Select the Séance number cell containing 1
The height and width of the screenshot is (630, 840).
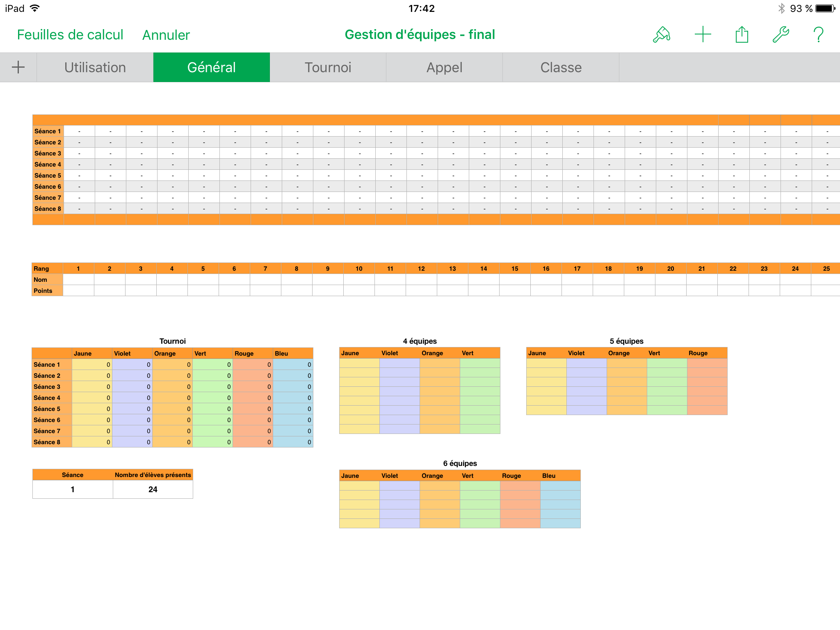73,489
